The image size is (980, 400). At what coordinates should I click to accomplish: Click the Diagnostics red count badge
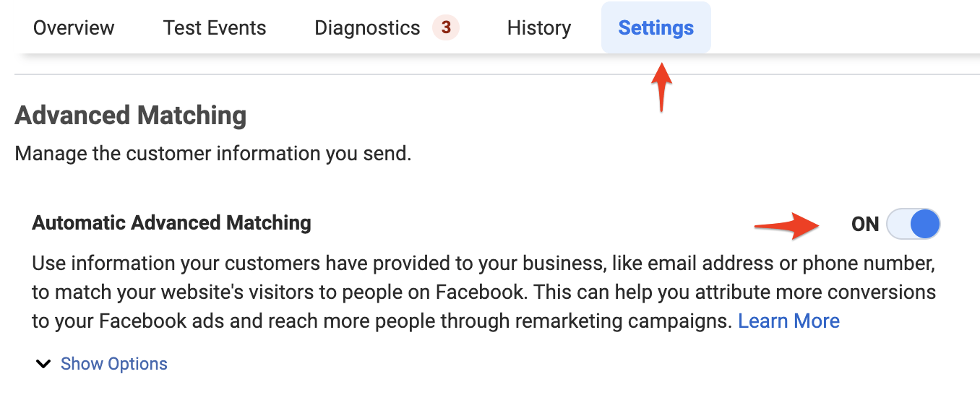point(446,28)
